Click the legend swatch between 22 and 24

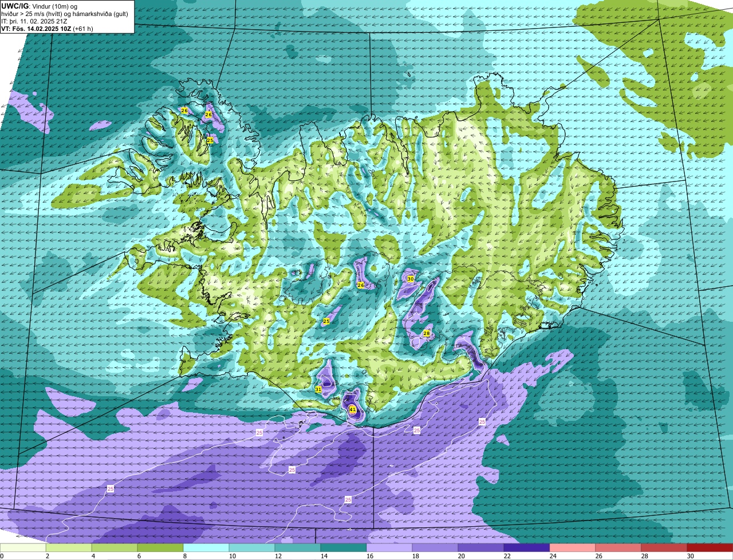click(527, 548)
